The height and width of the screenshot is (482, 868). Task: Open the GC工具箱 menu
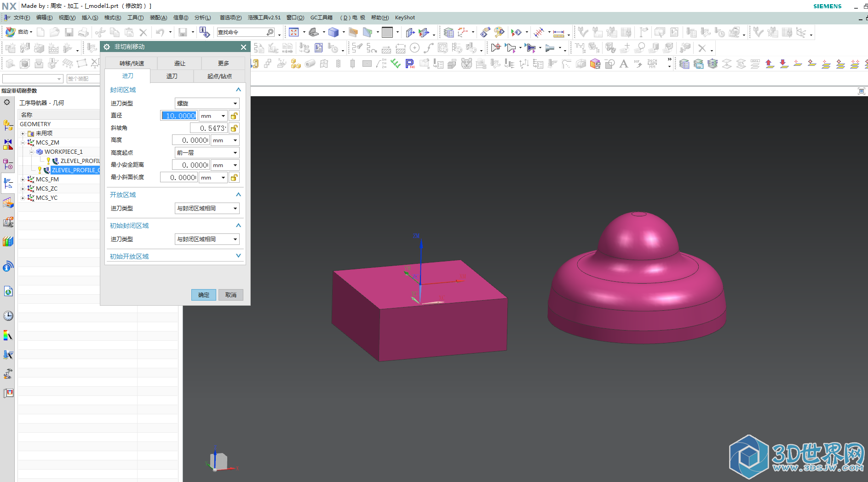tap(321, 17)
